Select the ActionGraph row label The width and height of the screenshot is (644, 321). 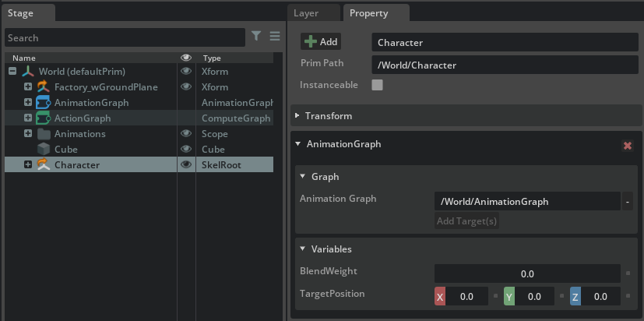tap(83, 118)
